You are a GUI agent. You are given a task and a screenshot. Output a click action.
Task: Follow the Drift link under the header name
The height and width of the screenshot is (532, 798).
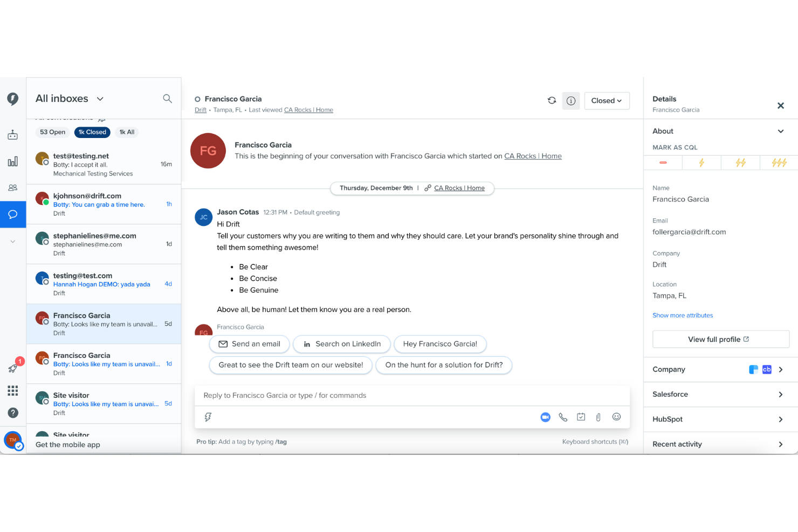pyautogui.click(x=201, y=110)
